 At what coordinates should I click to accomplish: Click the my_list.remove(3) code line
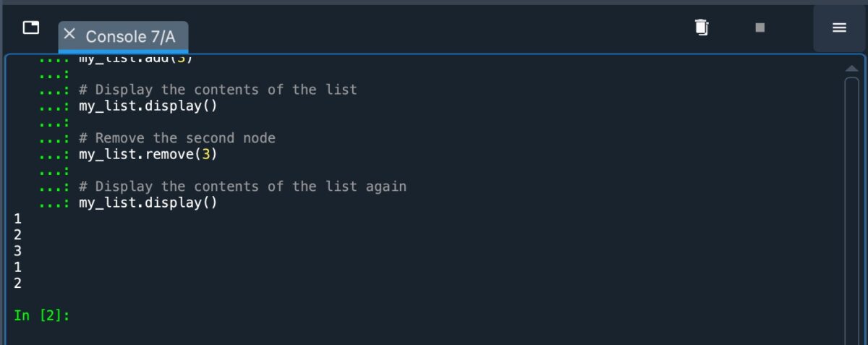(148, 154)
